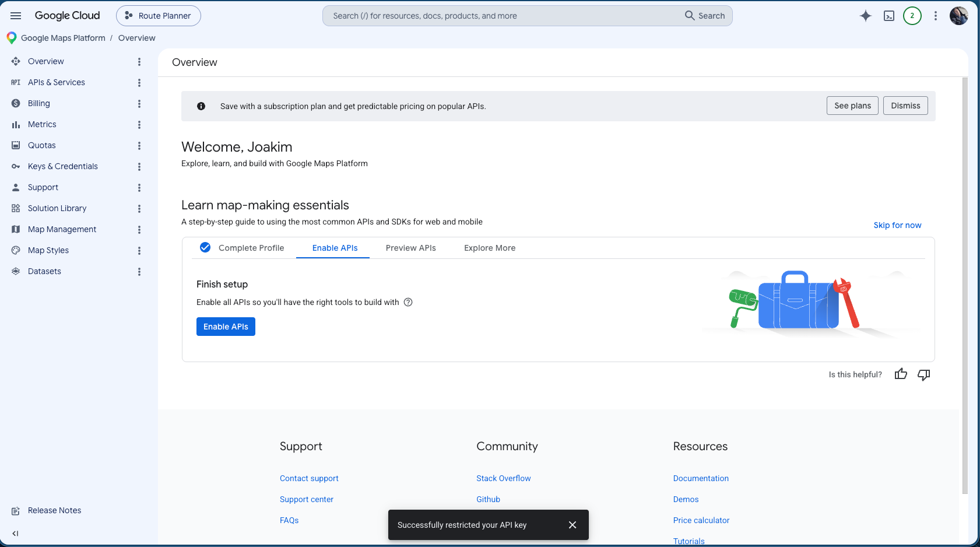Click the help icon beside Enable all APIs text
This screenshot has width=980, height=547.
click(x=408, y=302)
